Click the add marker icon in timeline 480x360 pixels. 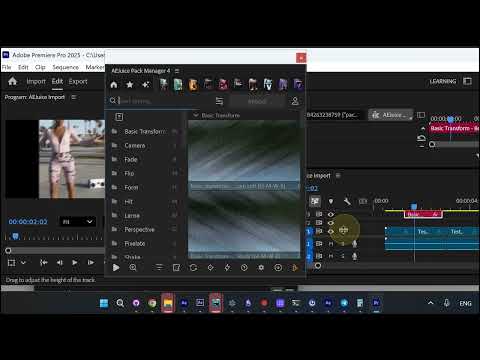point(331,201)
